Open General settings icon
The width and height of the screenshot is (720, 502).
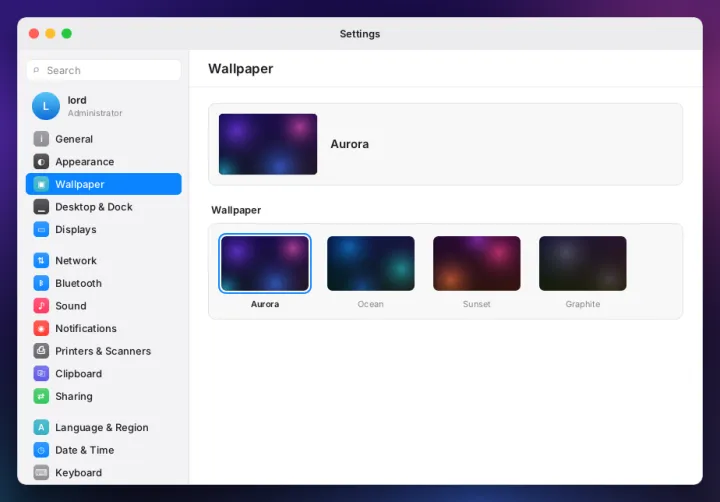coord(41,139)
